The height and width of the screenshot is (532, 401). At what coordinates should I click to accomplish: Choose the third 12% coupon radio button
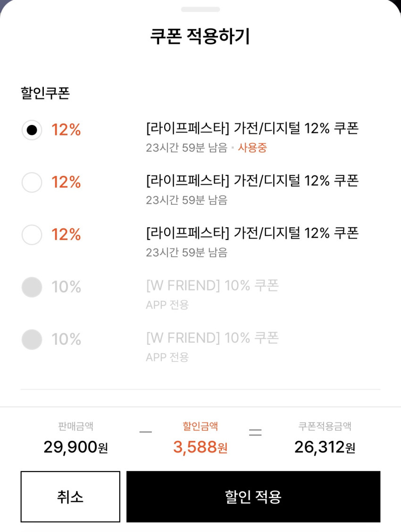coord(32,235)
